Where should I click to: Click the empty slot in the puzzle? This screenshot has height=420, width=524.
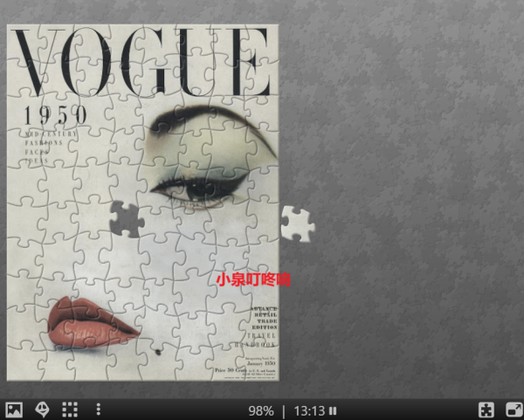tap(127, 219)
